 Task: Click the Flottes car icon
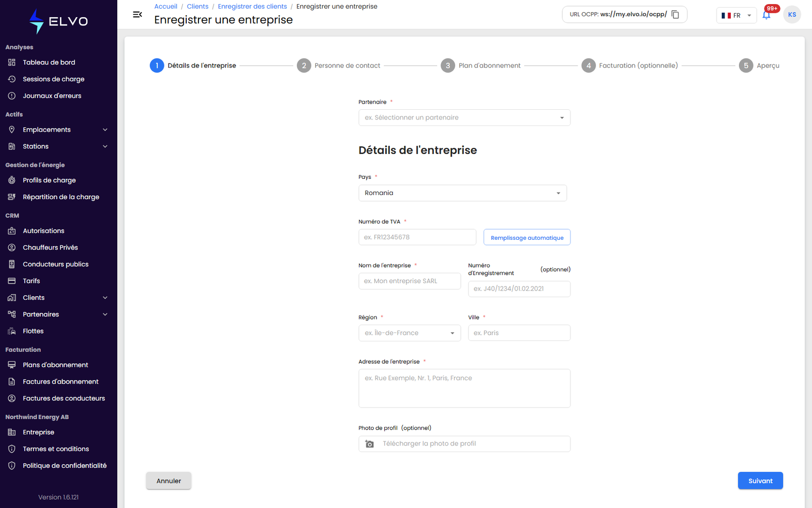click(x=12, y=331)
